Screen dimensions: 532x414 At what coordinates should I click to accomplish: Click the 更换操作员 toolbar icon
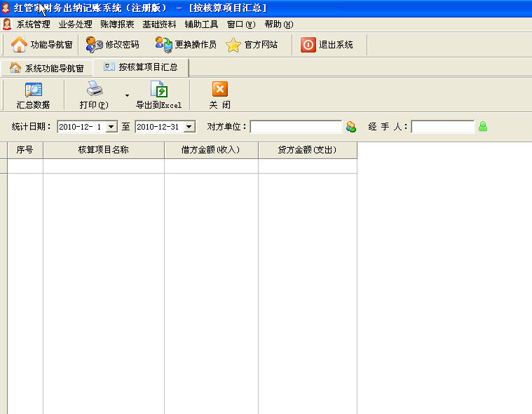(x=163, y=45)
